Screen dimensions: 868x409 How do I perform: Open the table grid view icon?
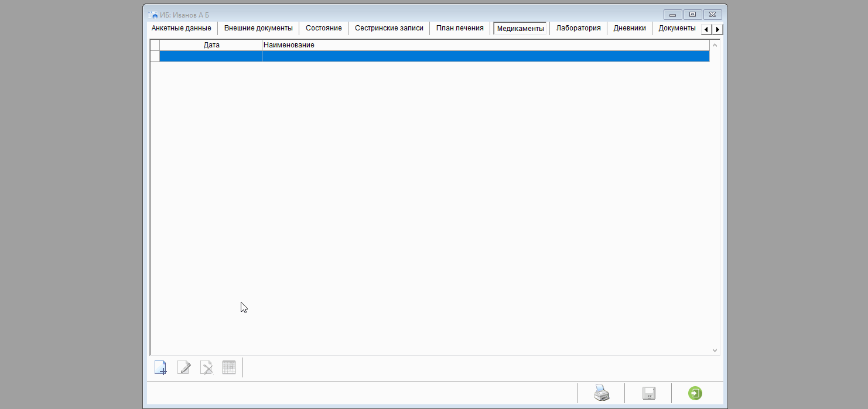click(x=229, y=367)
